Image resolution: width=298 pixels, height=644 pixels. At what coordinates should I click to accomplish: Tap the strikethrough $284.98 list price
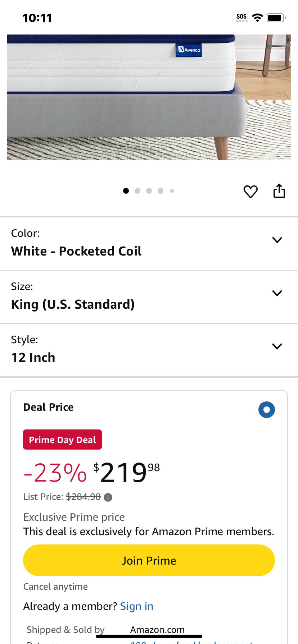[x=83, y=497]
